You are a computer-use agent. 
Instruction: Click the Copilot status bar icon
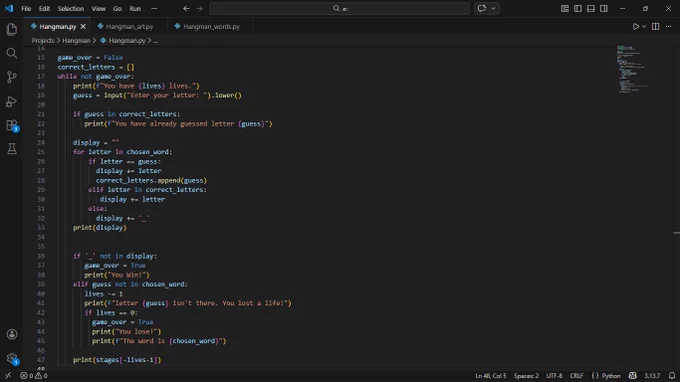click(633, 376)
